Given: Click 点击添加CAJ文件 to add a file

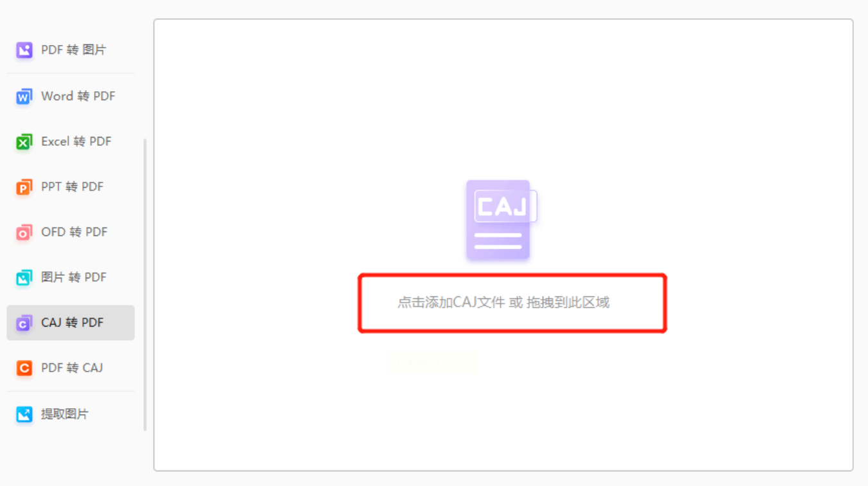Looking at the screenshot, I should [x=451, y=302].
